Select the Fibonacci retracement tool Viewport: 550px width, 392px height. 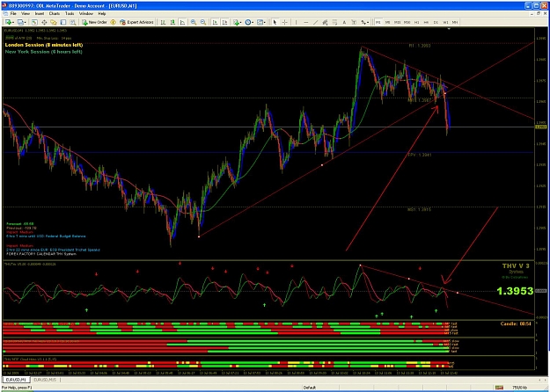334,22
